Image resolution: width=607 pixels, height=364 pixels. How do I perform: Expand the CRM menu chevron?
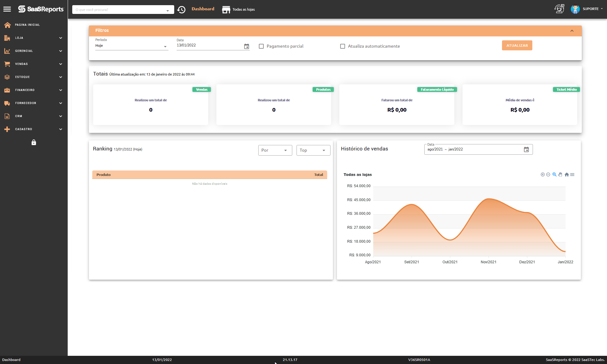tap(61, 116)
